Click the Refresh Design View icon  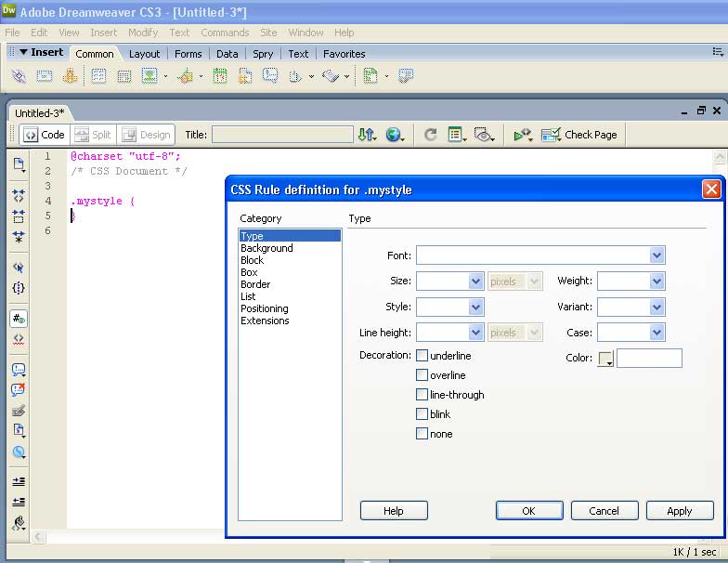pyautogui.click(x=431, y=135)
